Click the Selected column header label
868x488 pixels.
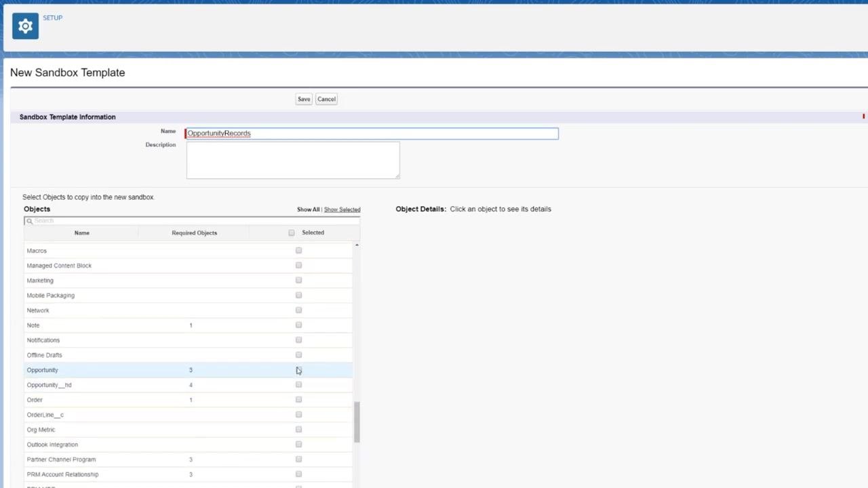point(313,232)
